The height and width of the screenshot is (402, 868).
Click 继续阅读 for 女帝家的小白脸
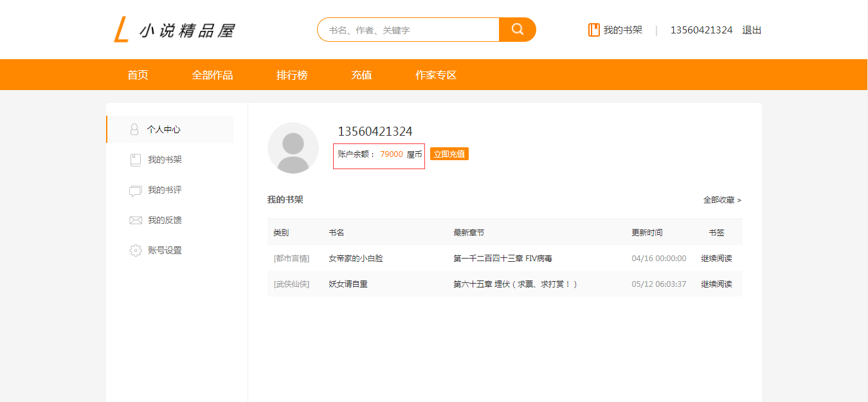point(716,259)
